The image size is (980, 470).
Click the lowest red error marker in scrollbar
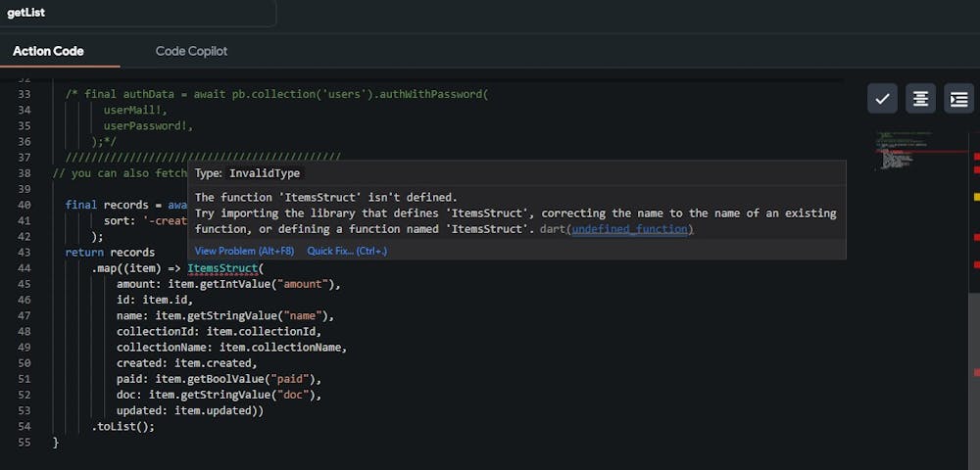[976, 372]
